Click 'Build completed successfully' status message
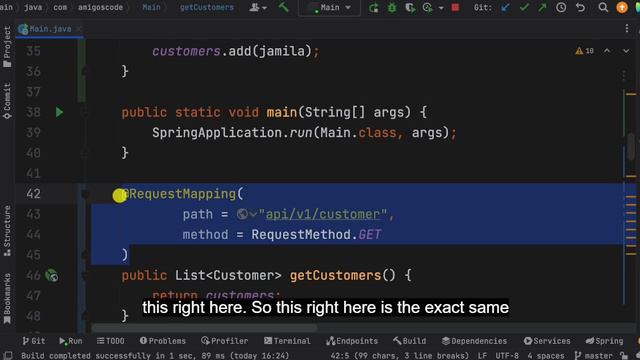 point(155,356)
